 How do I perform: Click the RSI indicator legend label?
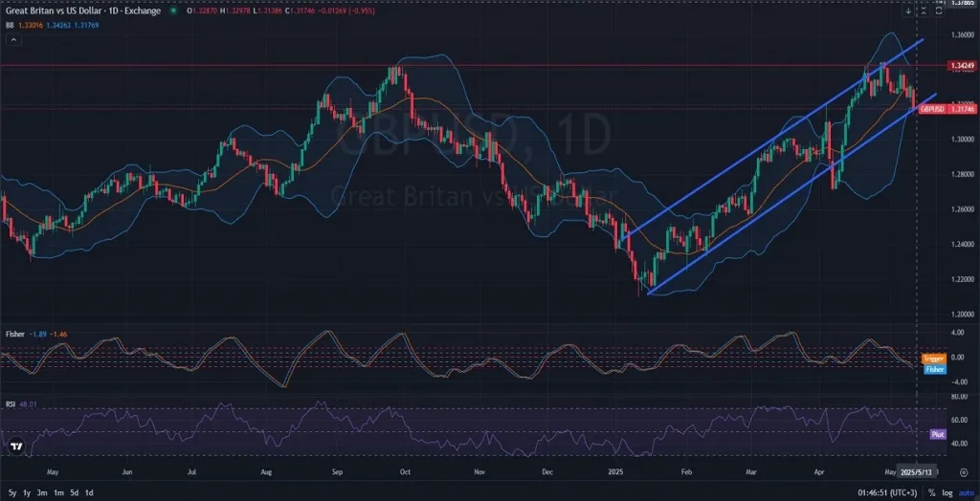10,404
